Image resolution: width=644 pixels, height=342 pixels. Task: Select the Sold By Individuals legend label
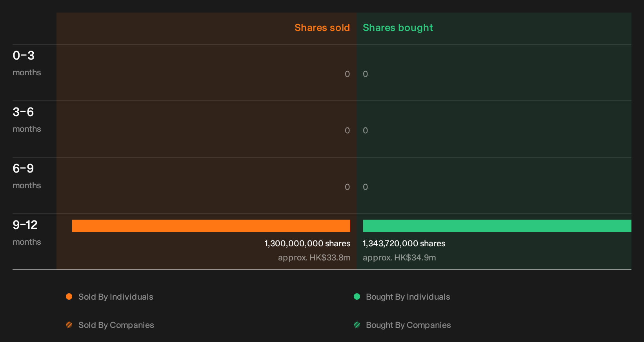pos(116,297)
